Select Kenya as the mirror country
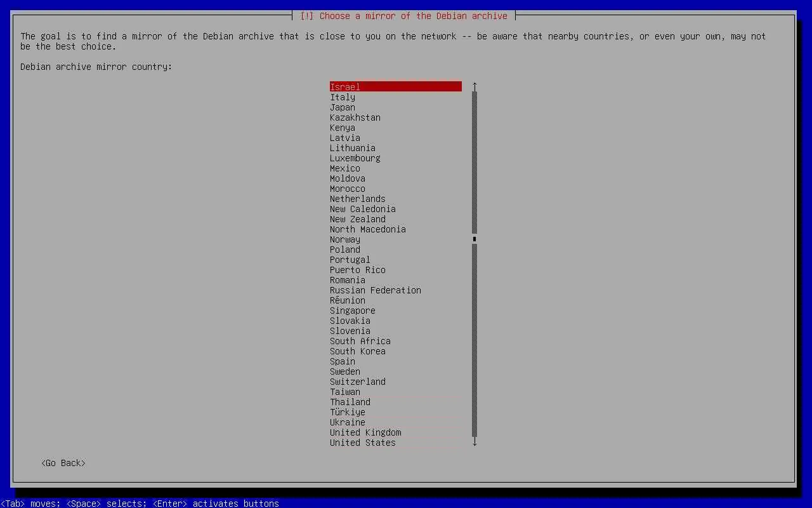The image size is (812, 508). [x=396, y=127]
